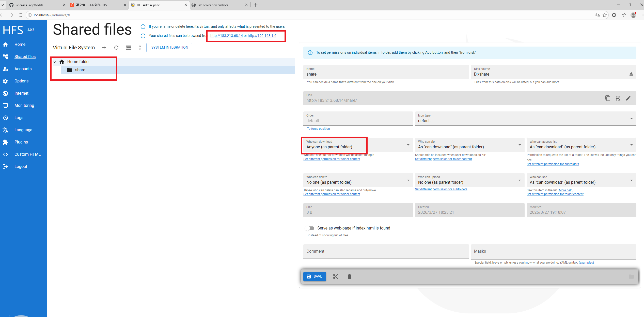Screen dimensions: 644x317
Task: Click the plus icon to add item
Action: [x=104, y=48]
